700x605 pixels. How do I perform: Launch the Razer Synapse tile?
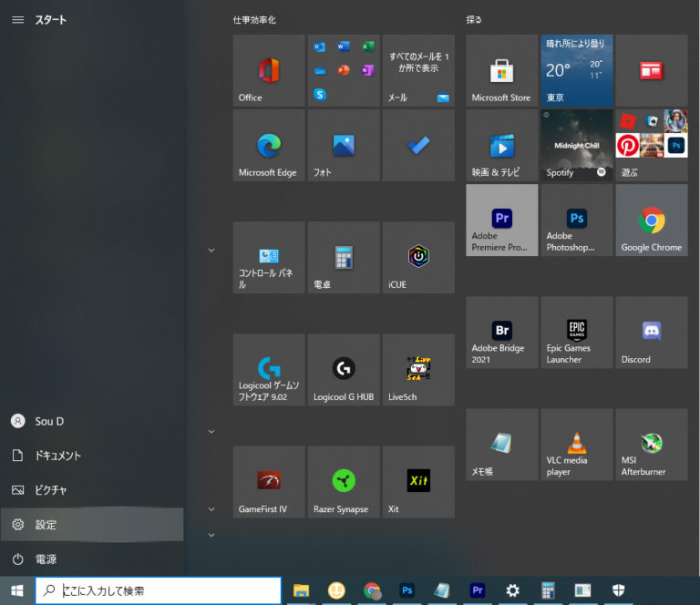344,481
